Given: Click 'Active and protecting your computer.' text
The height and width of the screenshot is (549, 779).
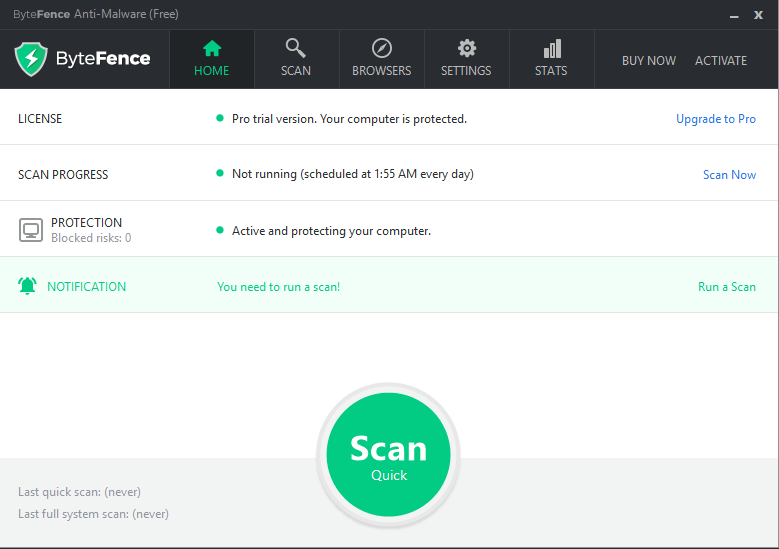Looking at the screenshot, I should pyautogui.click(x=331, y=231).
